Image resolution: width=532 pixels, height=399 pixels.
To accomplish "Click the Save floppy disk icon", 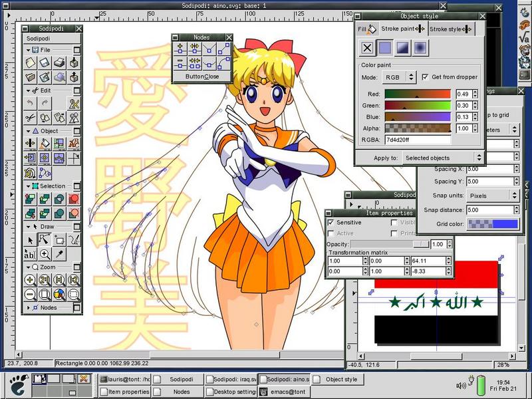I will [x=45, y=63].
